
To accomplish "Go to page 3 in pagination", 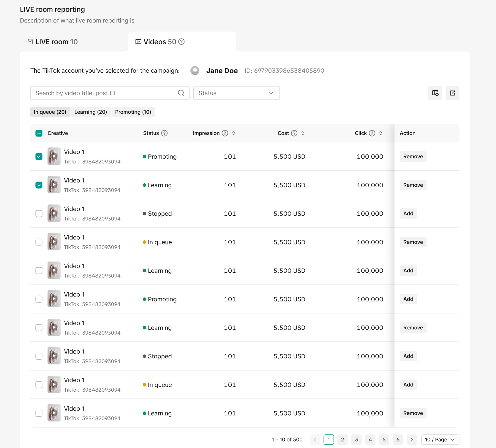I will [356, 439].
